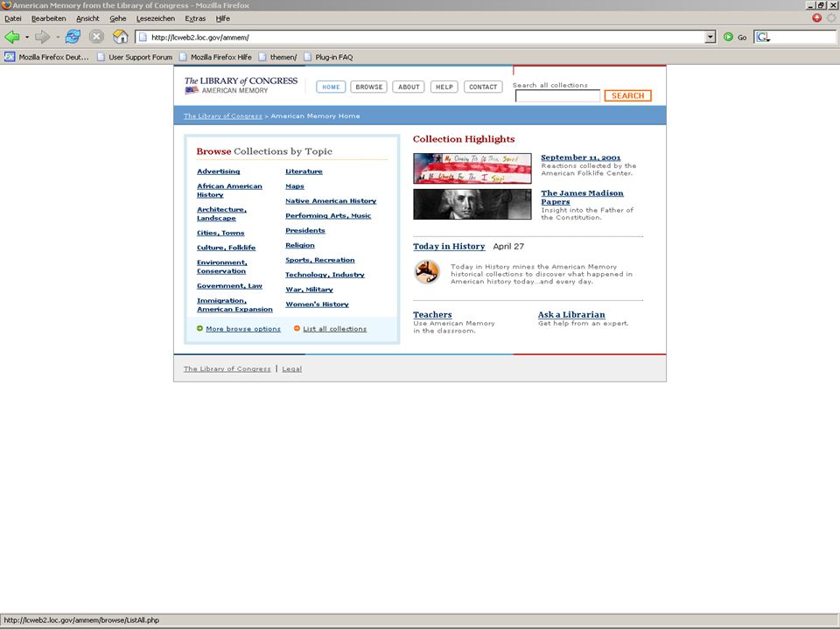Click breadcrumb The Library of Congress
This screenshot has width=840, height=630.
click(223, 115)
